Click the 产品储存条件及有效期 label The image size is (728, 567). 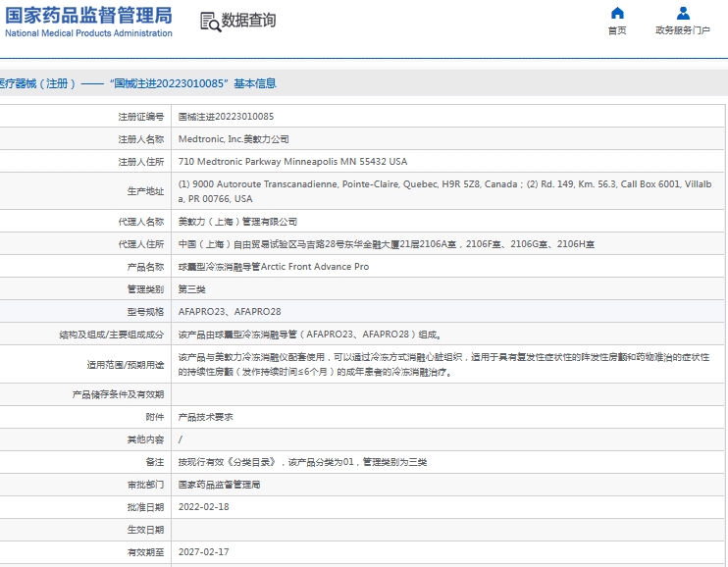pyautogui.click(x=118, y=394)
